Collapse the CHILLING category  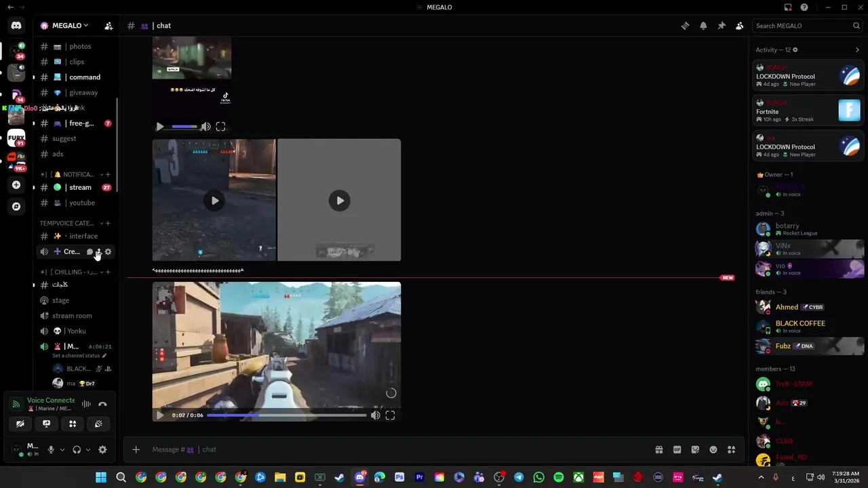pyautogui.click(x=71, y=272)
